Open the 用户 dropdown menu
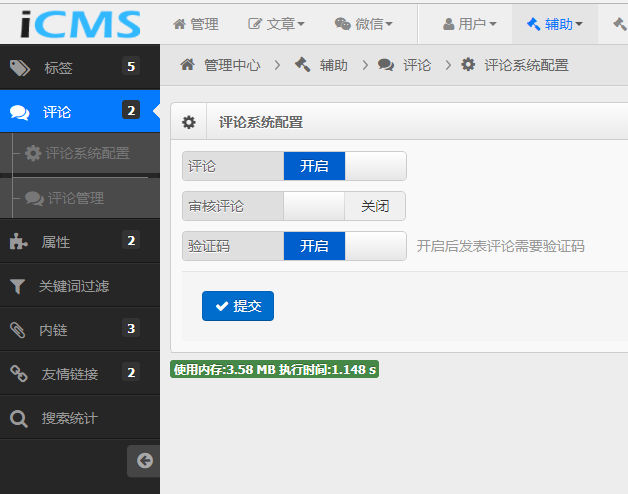The image size is (628, 494). [469, 24]
